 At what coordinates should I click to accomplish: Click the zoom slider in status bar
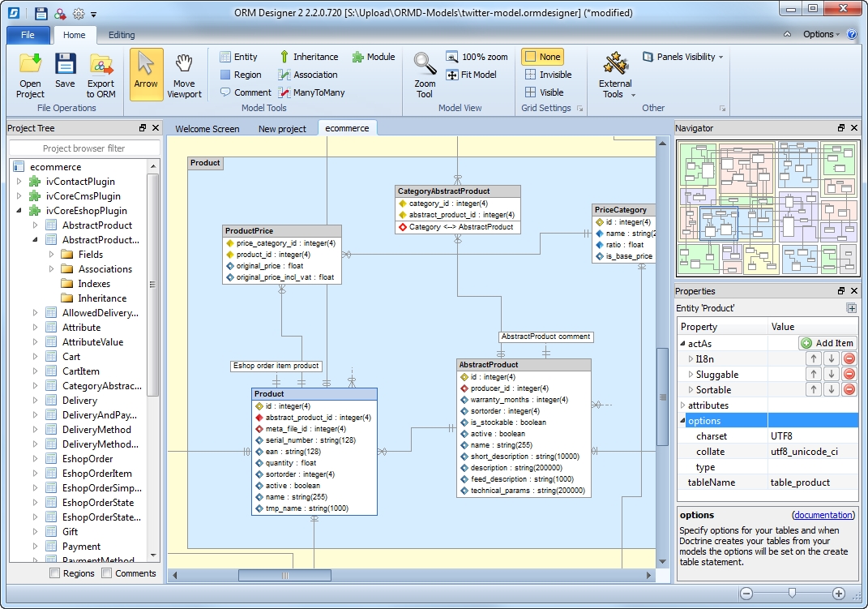792,594
